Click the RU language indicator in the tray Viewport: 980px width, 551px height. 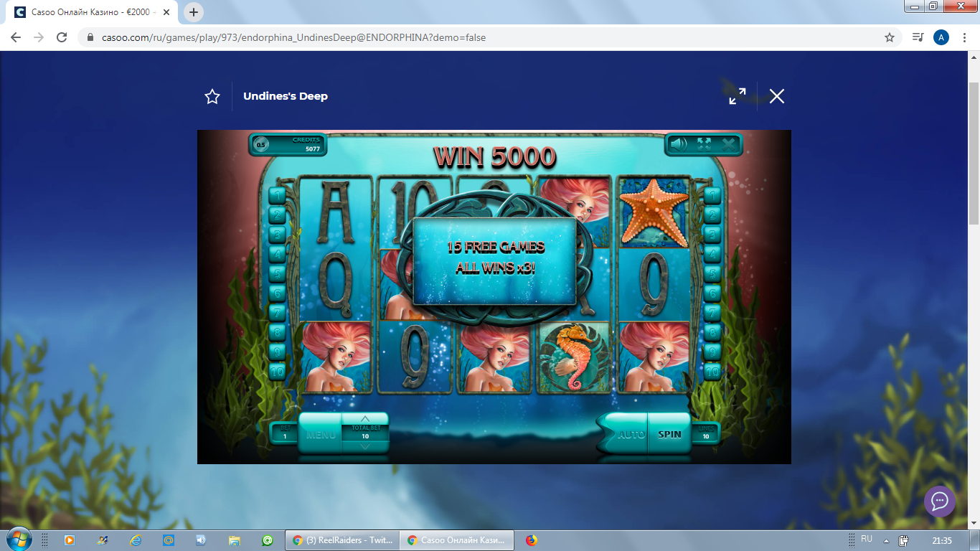coord(867,539)
